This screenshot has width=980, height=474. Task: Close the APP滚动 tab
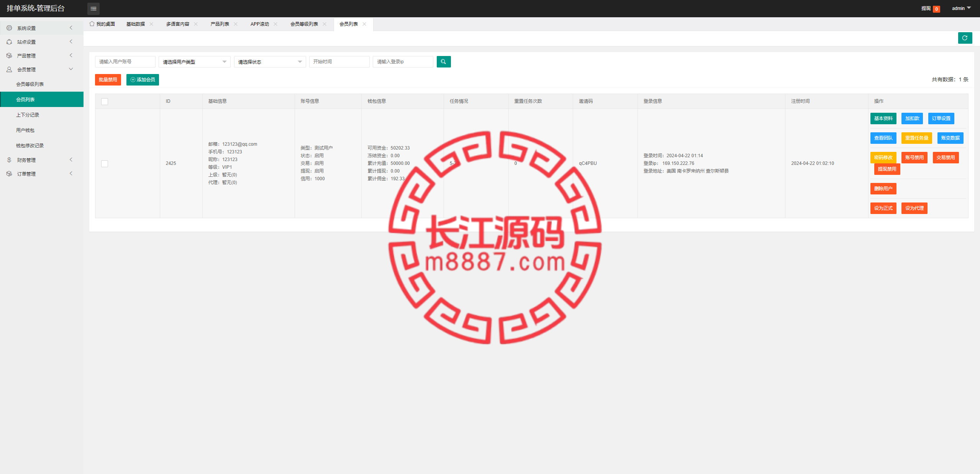tap(275, 24)
